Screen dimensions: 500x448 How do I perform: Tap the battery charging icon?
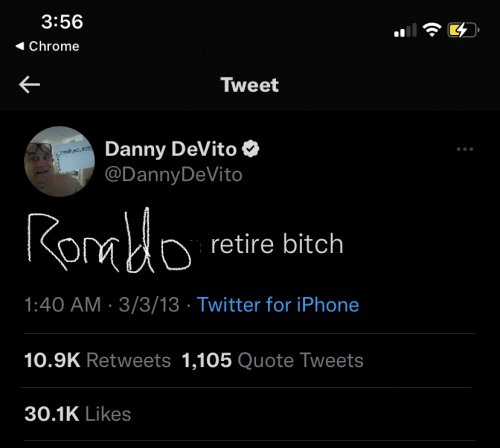(463, 30)
